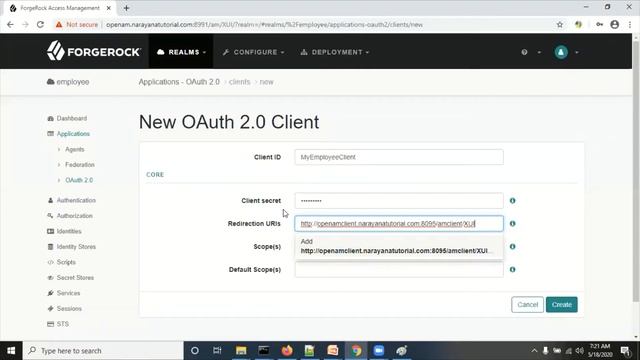Open Authorization in sidebar
The height and width of the screenshot is (360, 640).
tap(74, 216)
